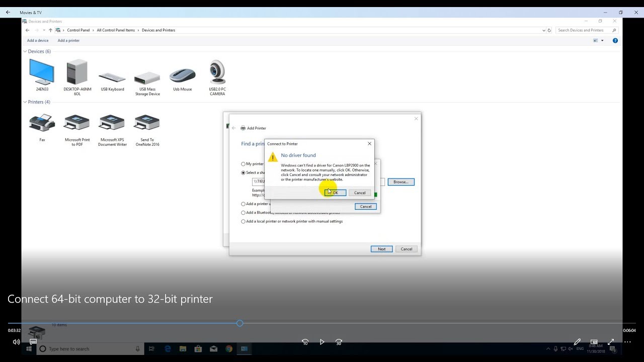Open the edit pencil tool in the player
Screen dimensions: 644x362
point(577,342)
